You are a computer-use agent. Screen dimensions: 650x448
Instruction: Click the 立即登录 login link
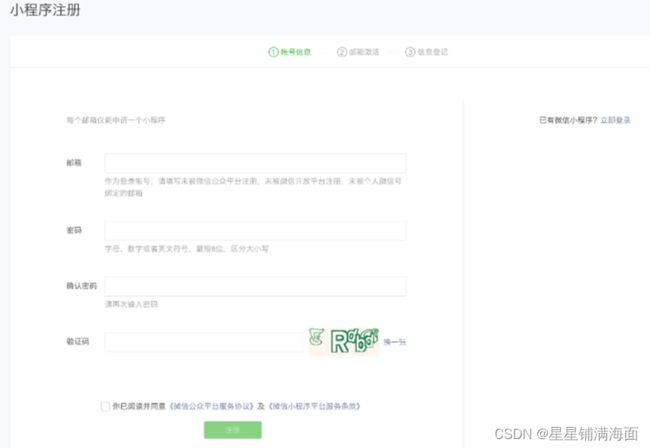tap(616, 120)
